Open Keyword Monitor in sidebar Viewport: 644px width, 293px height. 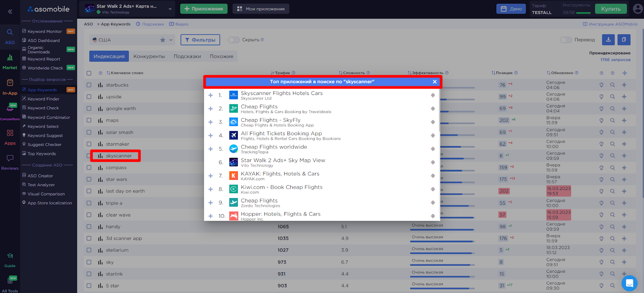45,31
